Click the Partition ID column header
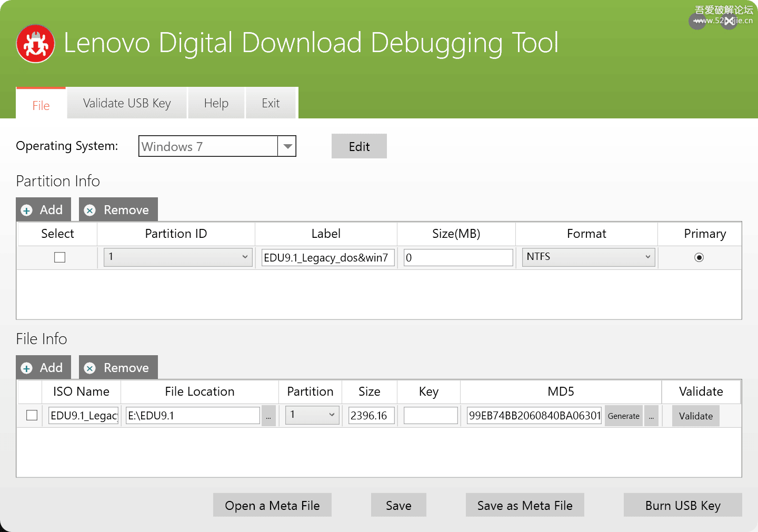Viewport: 758px width, 532px height. point(176,234)
